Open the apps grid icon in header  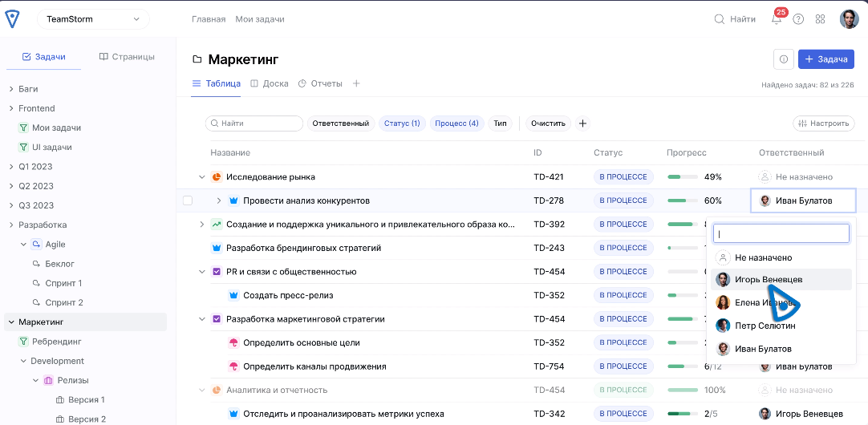coord(820,19)
